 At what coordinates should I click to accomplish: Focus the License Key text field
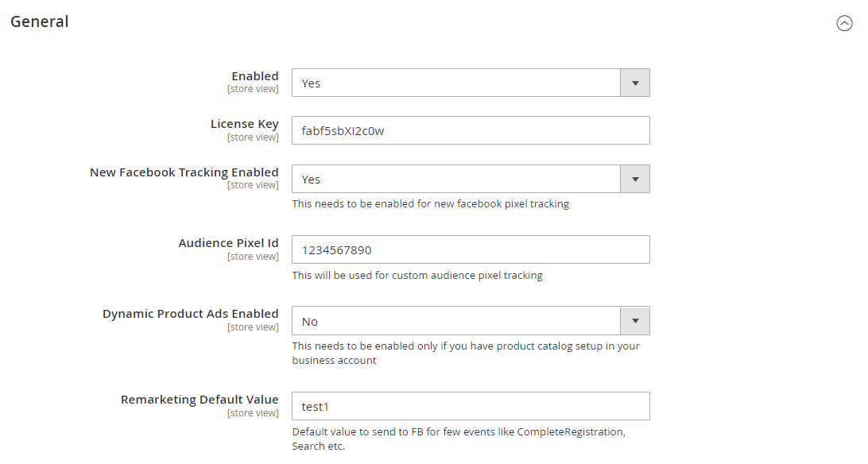[x=471, y=131]
